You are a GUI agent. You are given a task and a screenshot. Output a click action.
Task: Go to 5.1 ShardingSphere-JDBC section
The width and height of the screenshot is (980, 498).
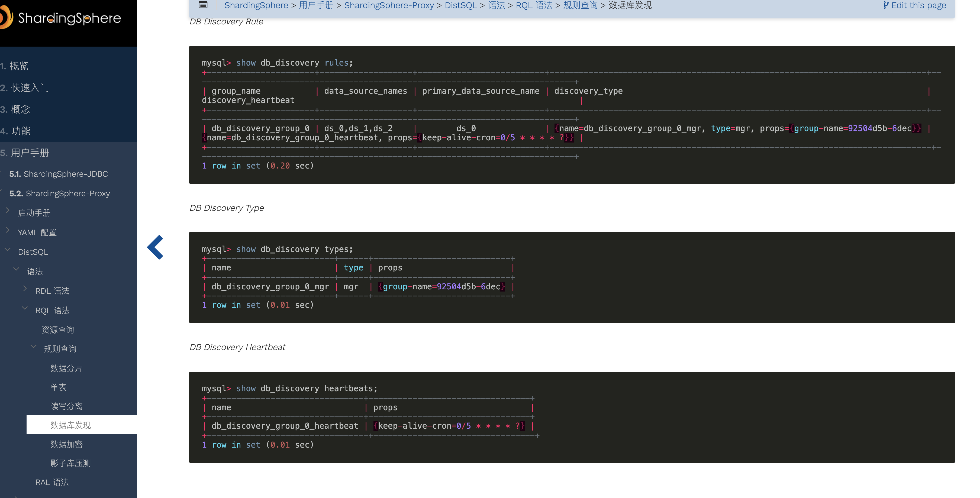59,174
